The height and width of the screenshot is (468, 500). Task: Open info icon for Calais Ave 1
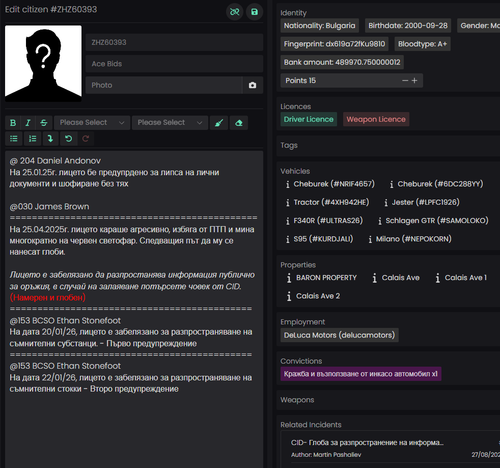[x=438, y=278]
